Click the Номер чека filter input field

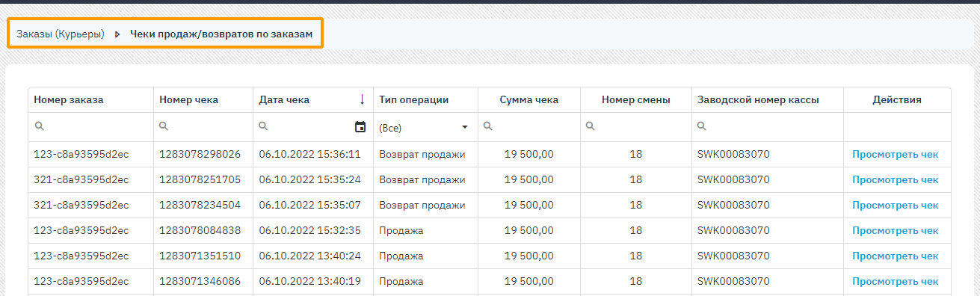tap(203, 127)
